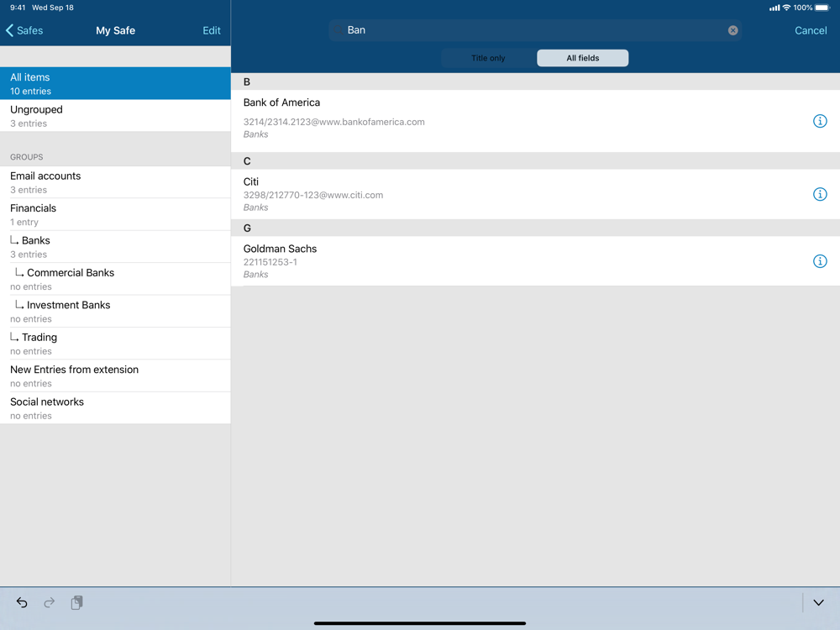Screen dimensions: 840x630
Task: Select Ungrouped entries
Action: [115, 116]
